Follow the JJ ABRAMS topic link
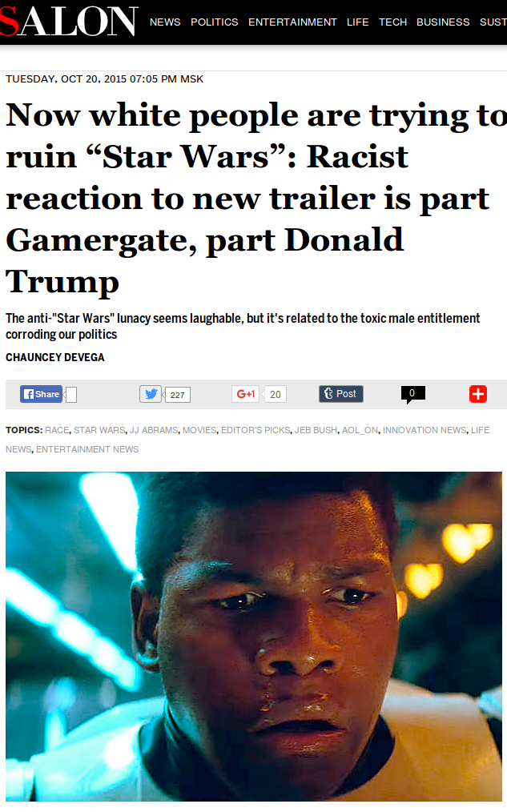Screen dimensions: 507x812 click(x=154, y=430)
